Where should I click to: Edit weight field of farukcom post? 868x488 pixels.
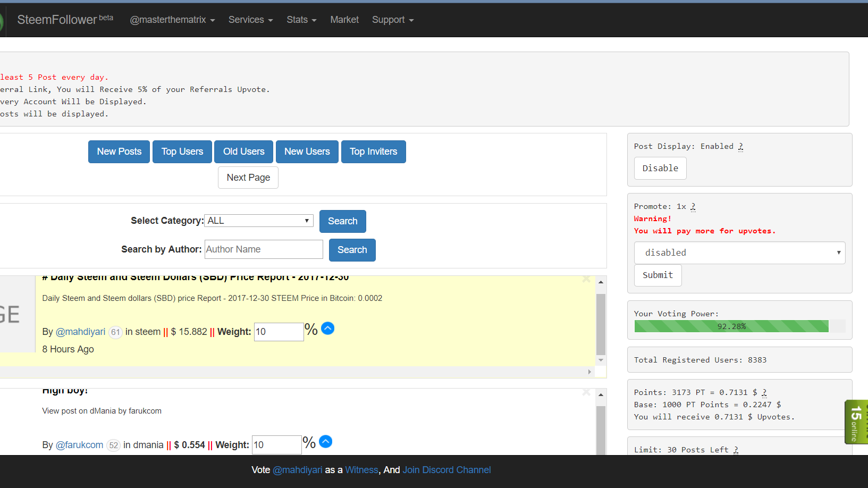pyautogui.click(x=276, y=445)
